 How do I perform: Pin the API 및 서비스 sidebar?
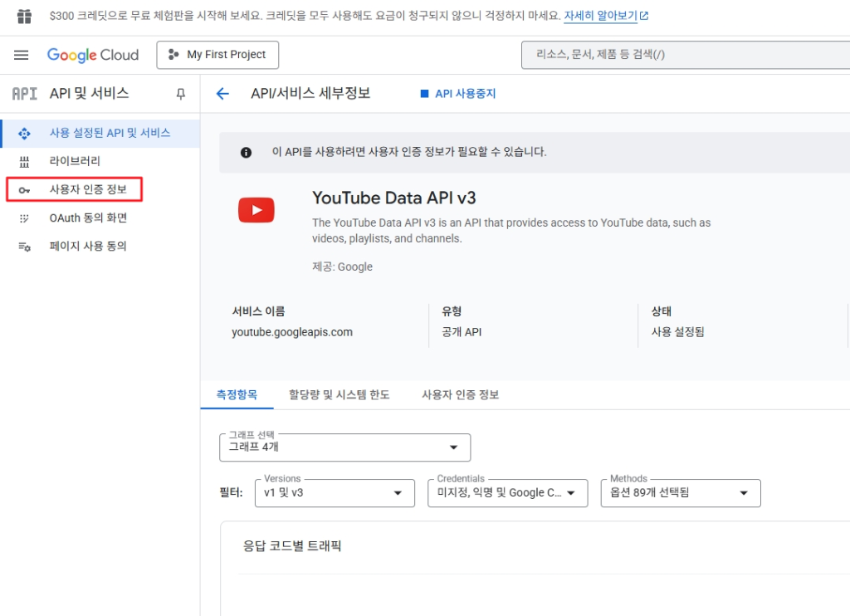coord(180,94)
